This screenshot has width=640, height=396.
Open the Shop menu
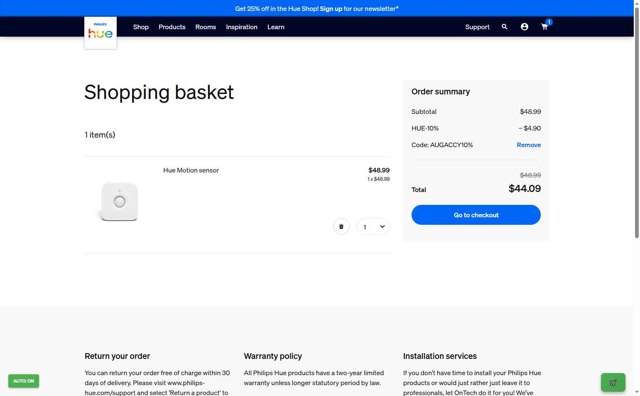click(141, 27)
